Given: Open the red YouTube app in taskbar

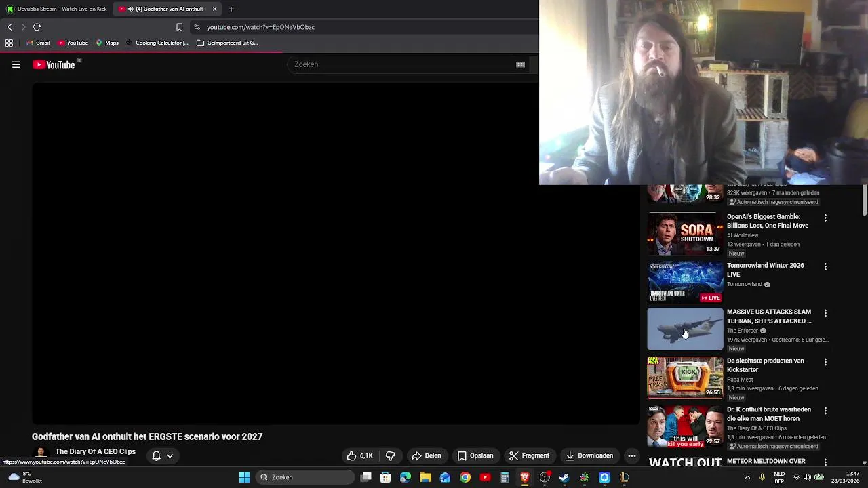Looking at the screenshot, I should click(485, 477).
